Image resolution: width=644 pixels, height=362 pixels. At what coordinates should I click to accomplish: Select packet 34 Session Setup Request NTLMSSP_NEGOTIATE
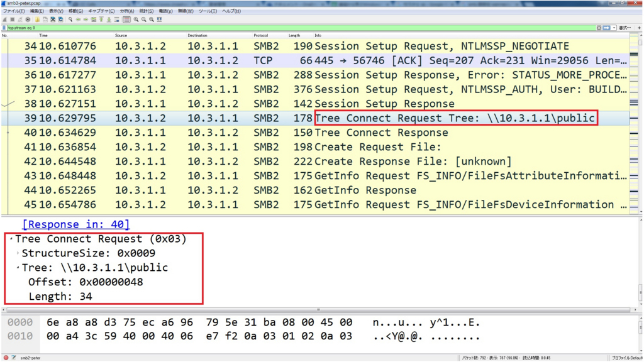314,46
